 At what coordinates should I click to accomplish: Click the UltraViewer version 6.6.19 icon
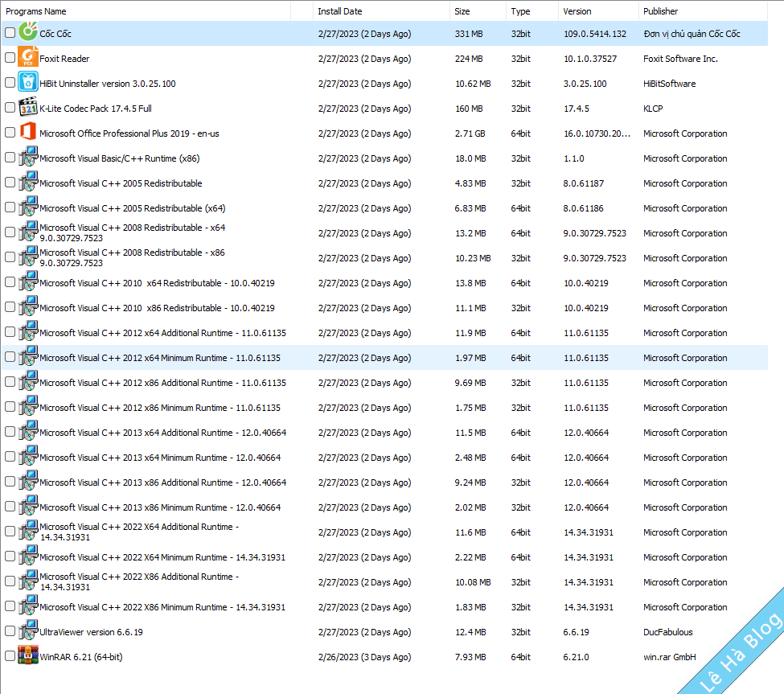pyautogui.click(x=28, y=631)
